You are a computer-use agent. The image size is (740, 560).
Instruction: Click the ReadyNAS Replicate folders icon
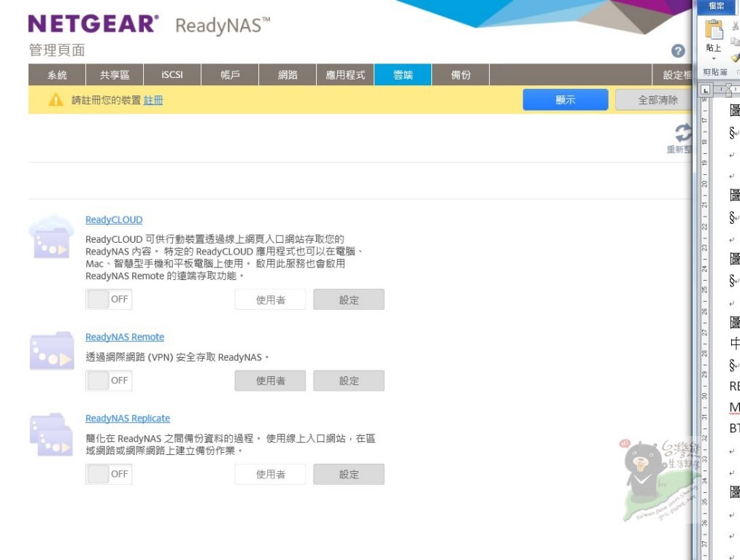click(x=51, y=435)
